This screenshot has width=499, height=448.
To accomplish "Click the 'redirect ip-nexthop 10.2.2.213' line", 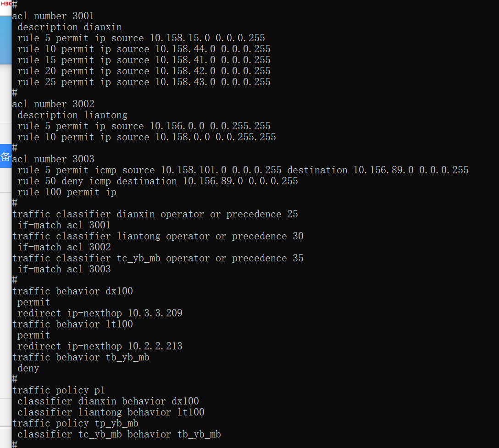I will click(x=100, y=346).
